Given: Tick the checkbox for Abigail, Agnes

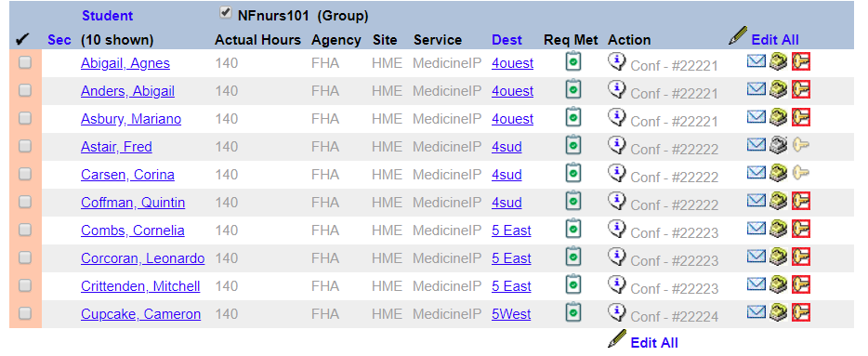Looking at the screenshot, I should tap(25, 62).
